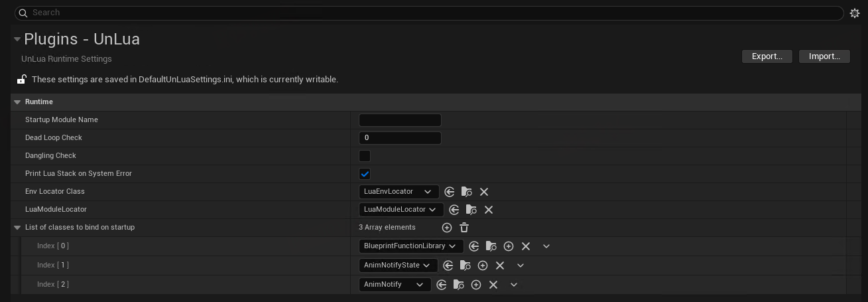Click the Dead Loop Check value field
This screenshot has height=302, width=868.
[x=400, y=138]
